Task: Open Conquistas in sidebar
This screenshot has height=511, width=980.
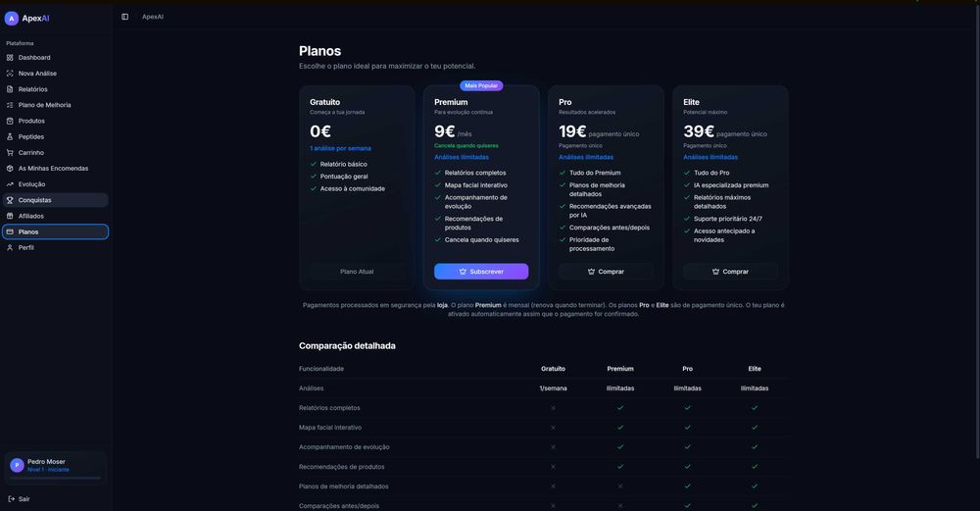Action: coord(55,200)
